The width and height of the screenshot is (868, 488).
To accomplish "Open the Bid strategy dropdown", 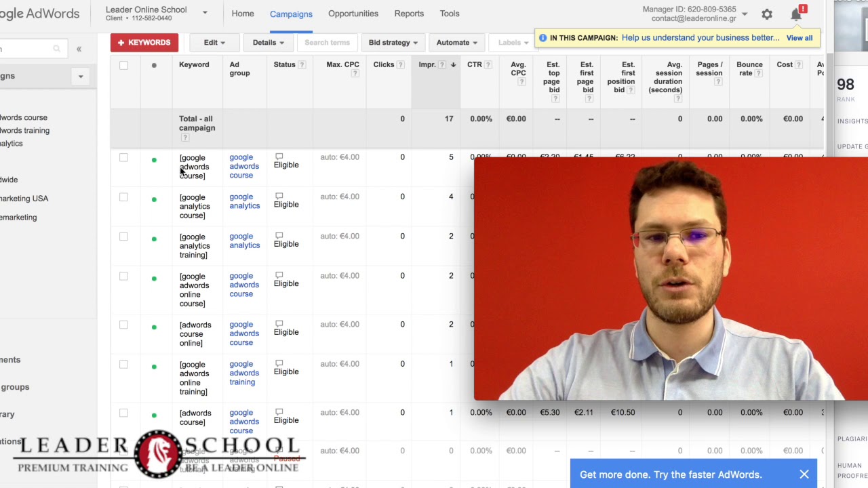I will tap(393, 42).
